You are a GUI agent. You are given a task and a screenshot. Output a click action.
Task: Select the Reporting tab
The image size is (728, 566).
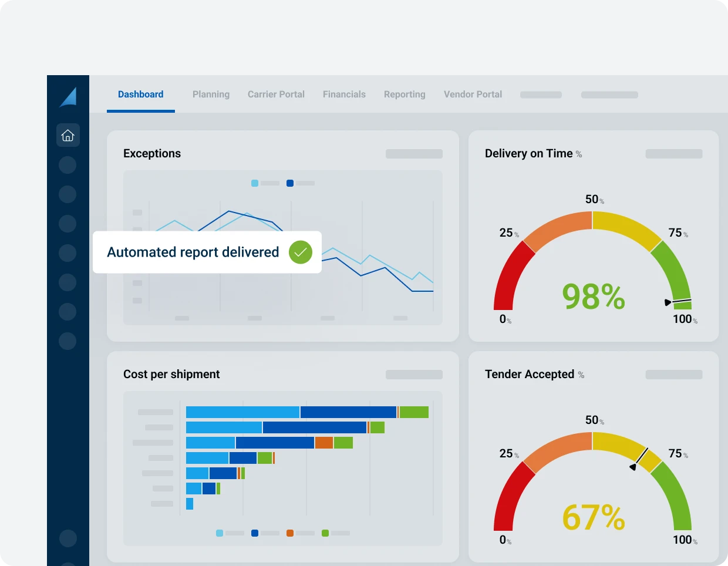(405, 95)
